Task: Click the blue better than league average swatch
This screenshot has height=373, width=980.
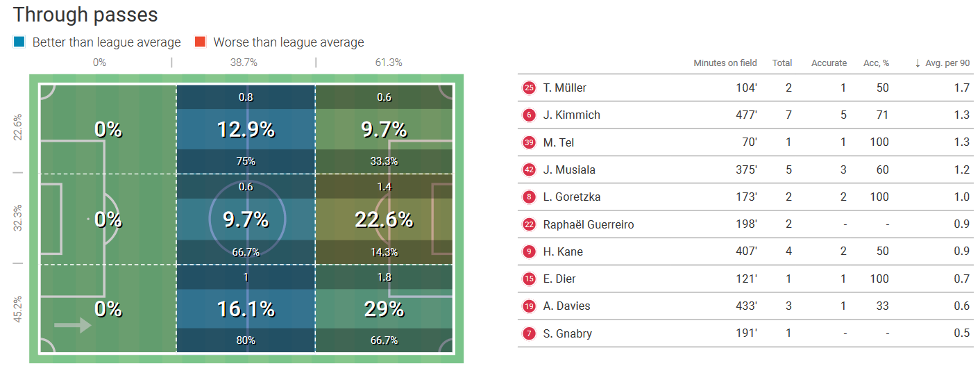Action: [x=19, y=42]
